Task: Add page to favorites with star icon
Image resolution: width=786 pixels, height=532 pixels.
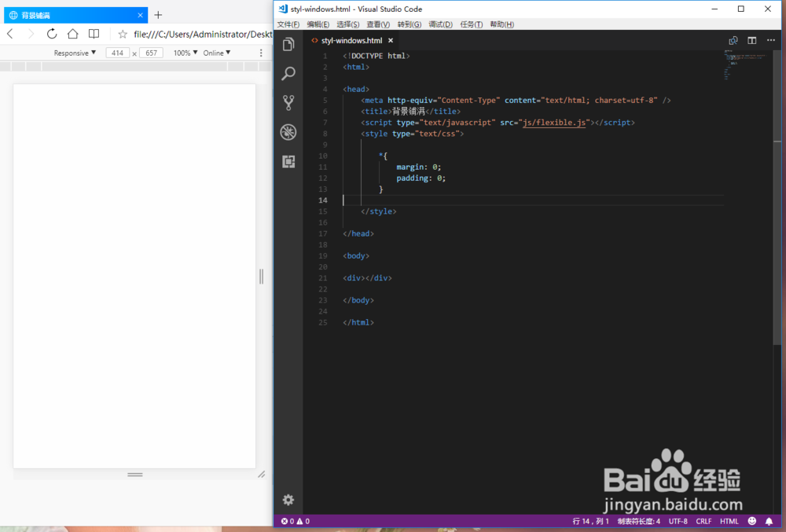Action: [123, 34]
